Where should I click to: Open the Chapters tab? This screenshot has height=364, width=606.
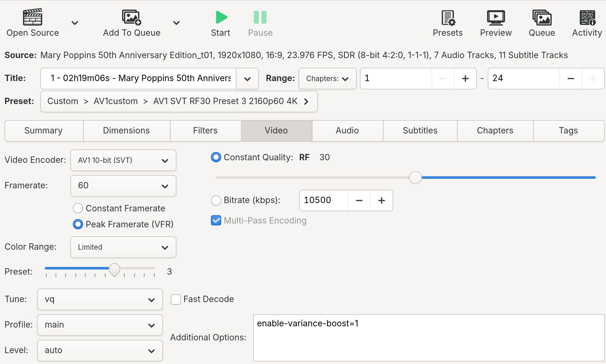tap(495, 131)
